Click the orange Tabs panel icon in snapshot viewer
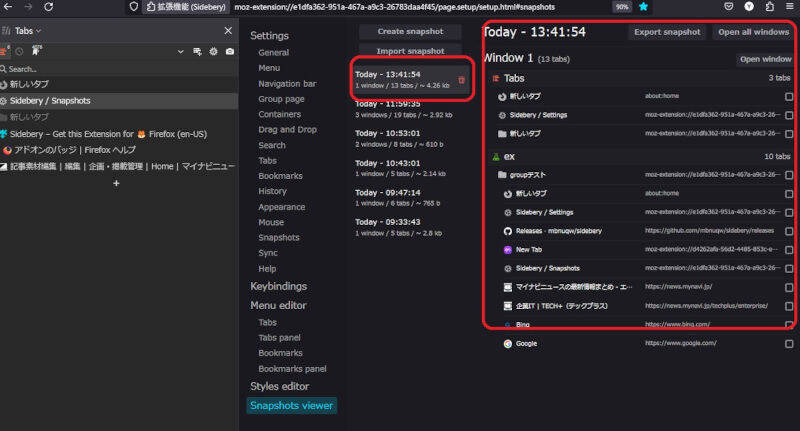The width and height of the screenshot is (800, 431). pos(495,78)
